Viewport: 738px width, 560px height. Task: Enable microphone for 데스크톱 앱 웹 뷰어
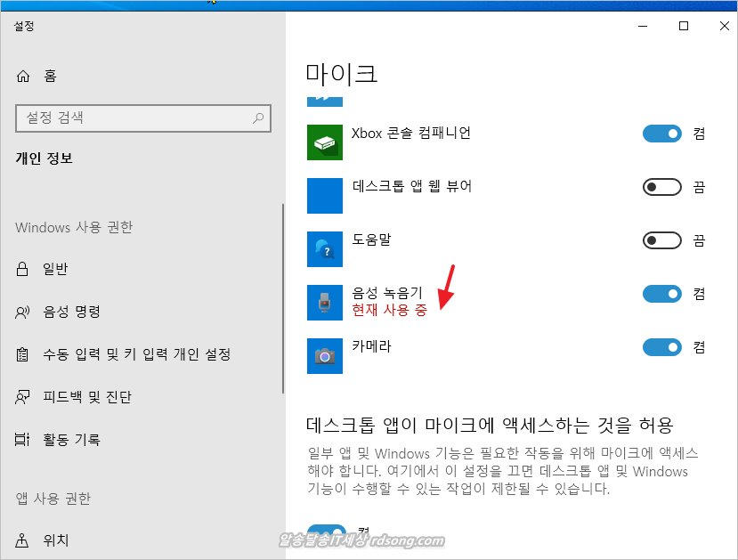pos(661,187)
